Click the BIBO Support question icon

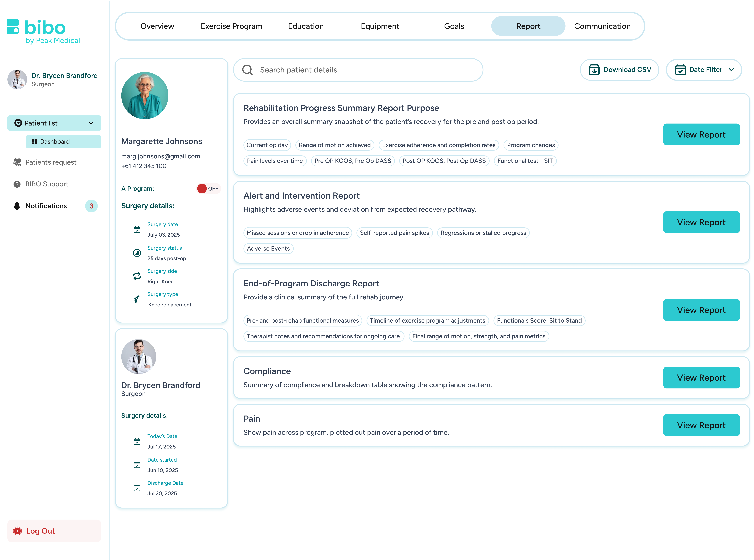[x=17, y=184]
